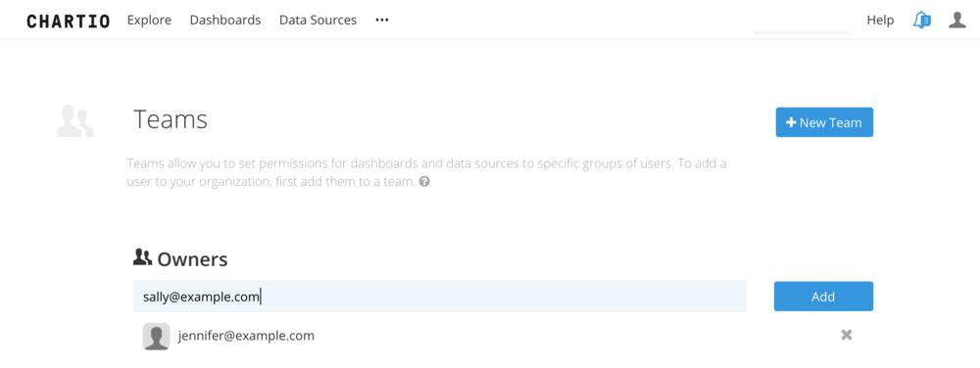Image resolution: width=980 pixels, height=368 pixels.
Task: Focus the owner email input field
Action: pyautogui.click(x=439, y=297)
